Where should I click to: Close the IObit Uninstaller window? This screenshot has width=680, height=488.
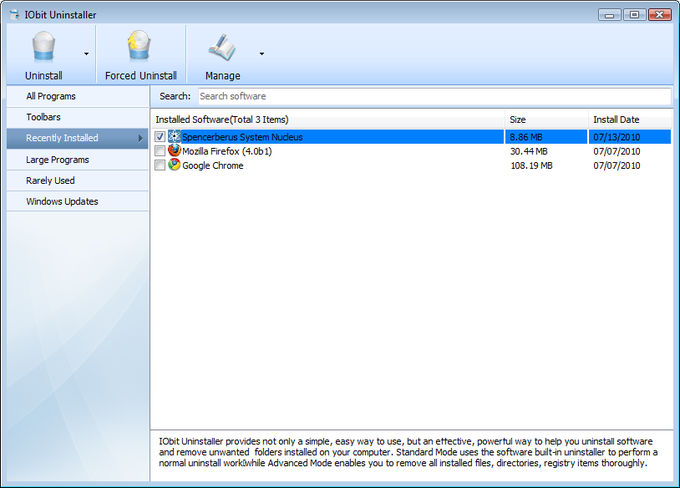pos(660,15)
